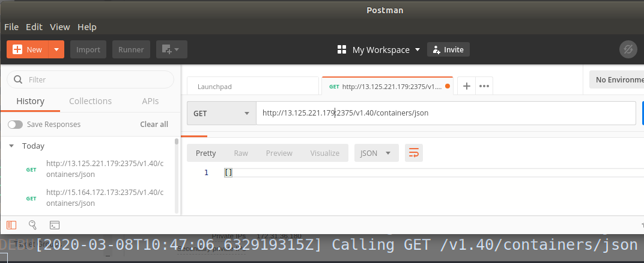644x263 pixels.
Task: Switch to the APIs sidebar tab
Action: (150, 101)
